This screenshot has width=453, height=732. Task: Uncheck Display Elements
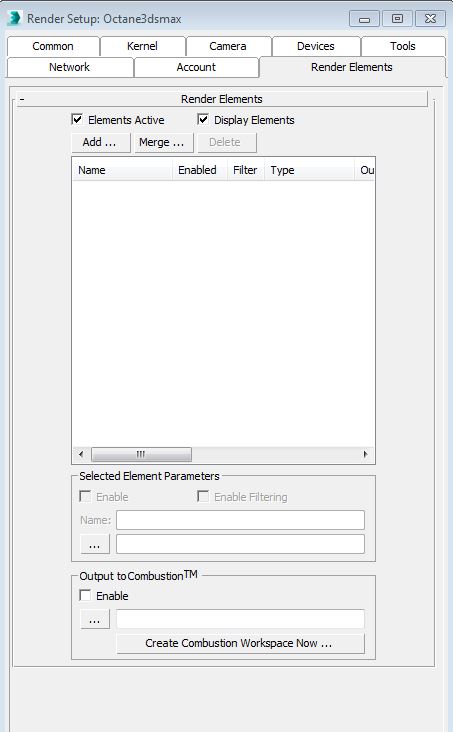203,120
